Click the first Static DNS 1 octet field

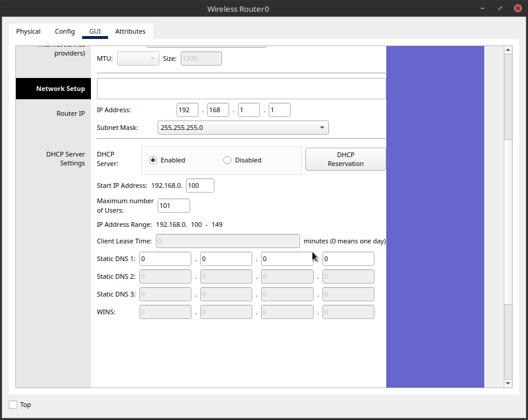point(165,259)
